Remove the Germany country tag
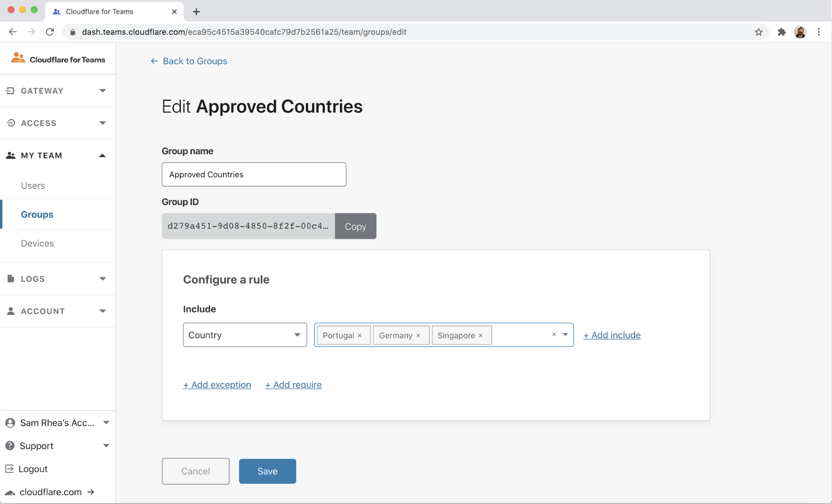832x504 pixels. click(418, 336)
